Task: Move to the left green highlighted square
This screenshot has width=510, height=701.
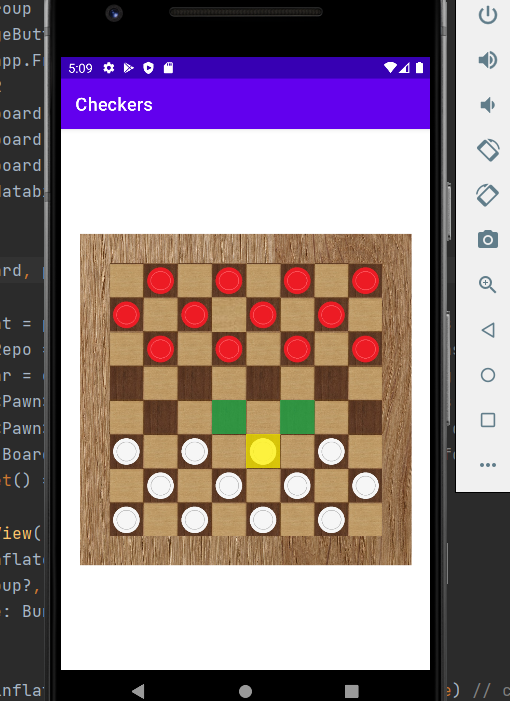Action: 229,417
